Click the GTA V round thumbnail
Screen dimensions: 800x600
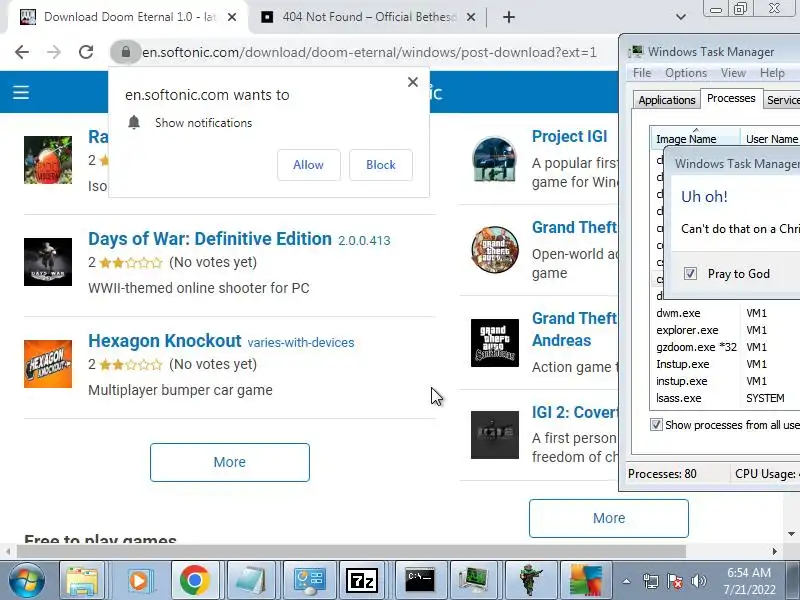point(495,250)
